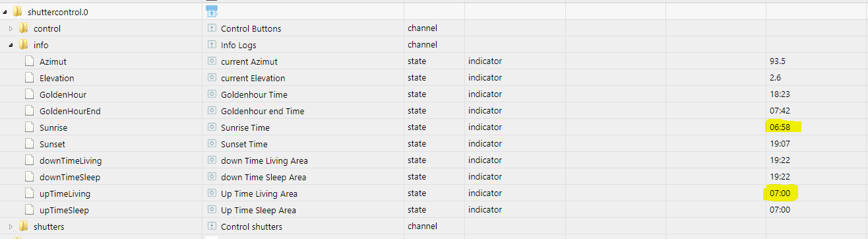Image resolution: width=868 pixels, height=239 pixels.
Task: Select the downTimeSleep tree item
Action: [x=70, y=177]
